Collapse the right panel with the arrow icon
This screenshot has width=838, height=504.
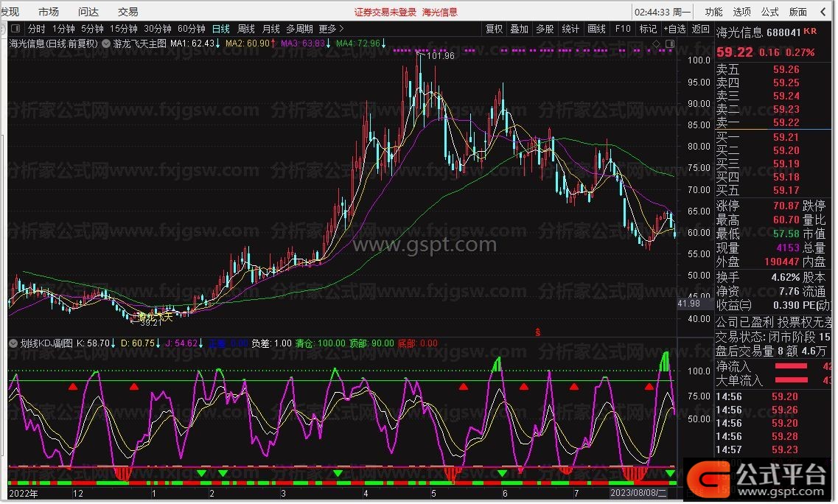(823, 12)
